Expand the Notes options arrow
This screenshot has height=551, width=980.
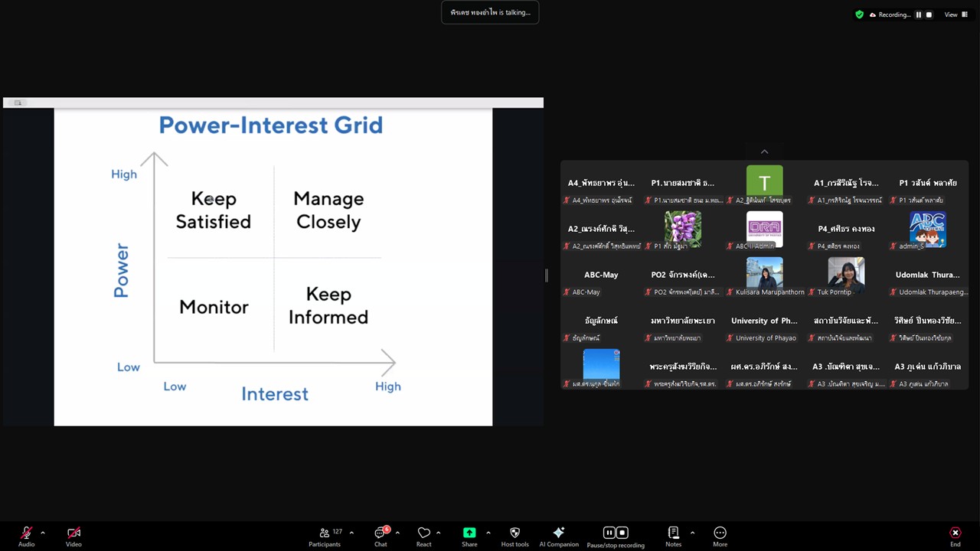point(692,533)
